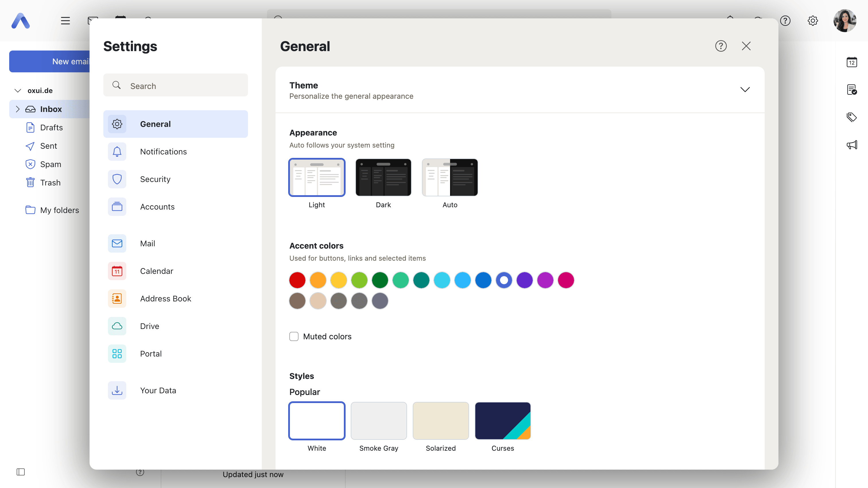
Task: Choose the Curses style
Action: (502, 421)
